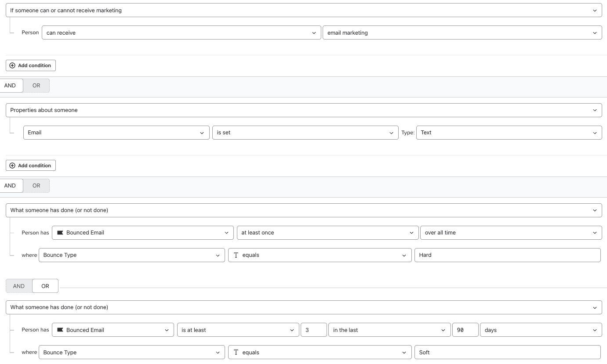Image resolution: width=607 pixels, height=364 pixels.
Task: Click the days count field showing 90
Action: 465,330
